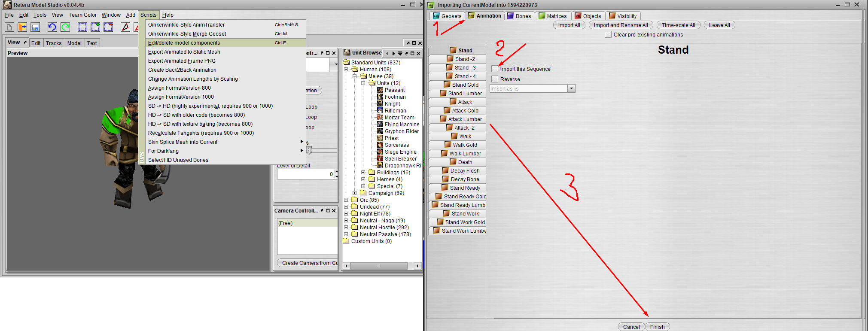Switch to the Bones tab
Viewport: 868px width, 331px height.
[519, 16]
